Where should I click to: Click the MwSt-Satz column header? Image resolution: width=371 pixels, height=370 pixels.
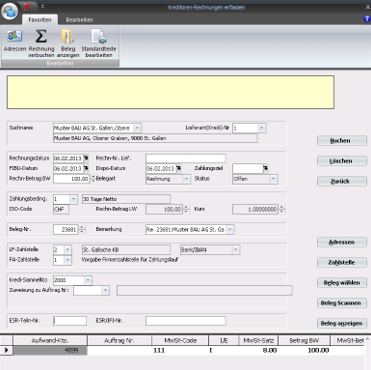tap(259, 341)
